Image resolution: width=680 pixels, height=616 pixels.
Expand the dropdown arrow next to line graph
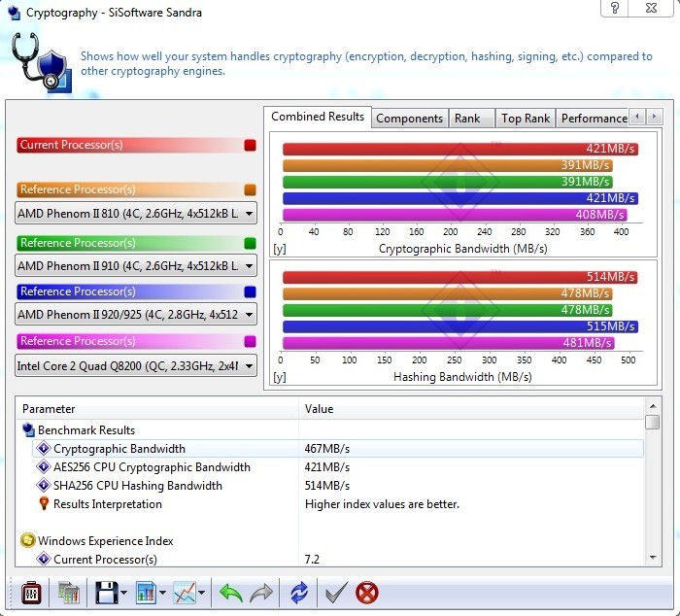click(202, 593)
